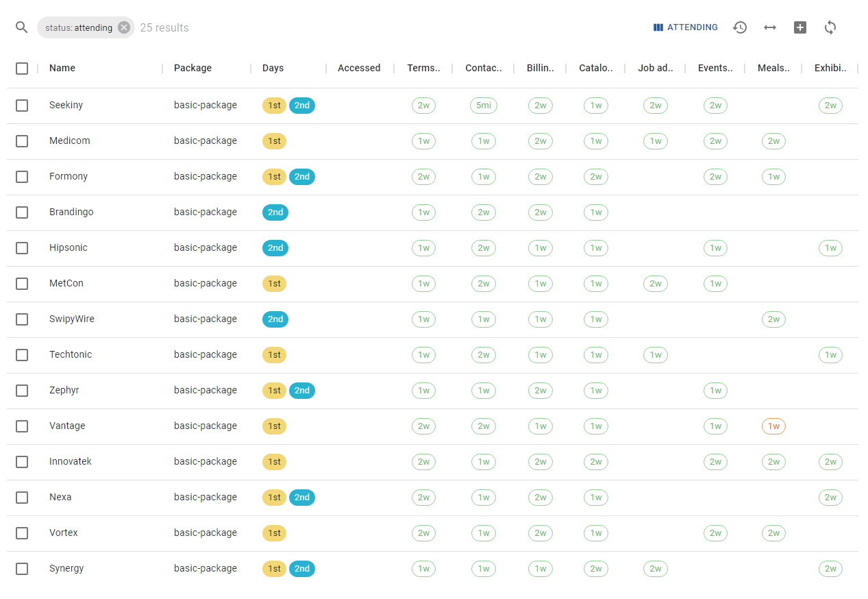Select the Innovatek row checkbox

coord(22,462)
